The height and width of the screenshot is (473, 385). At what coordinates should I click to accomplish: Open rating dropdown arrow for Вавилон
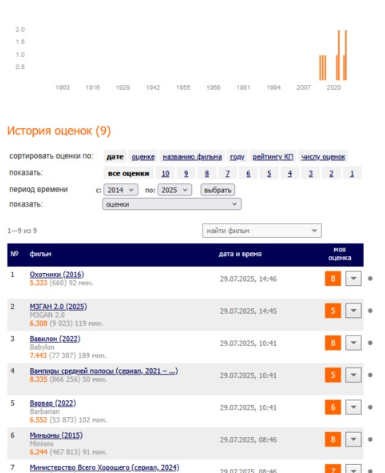point(353,343)
